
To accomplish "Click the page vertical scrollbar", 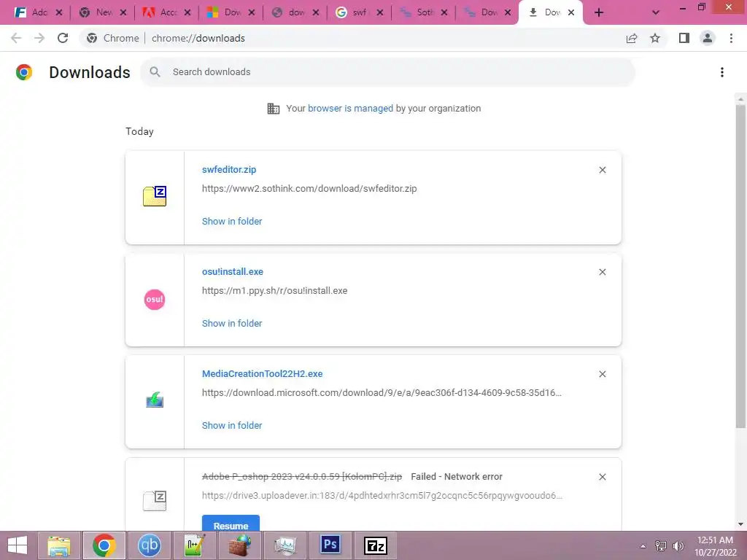I will [x=740, y=267].
